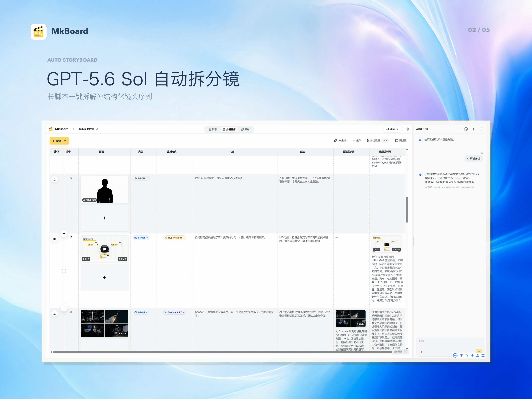The width and height of the screenshot is (532, 399).
Task: Click the horizontal scrollbar at table bottom
Action: pos(222,352)
